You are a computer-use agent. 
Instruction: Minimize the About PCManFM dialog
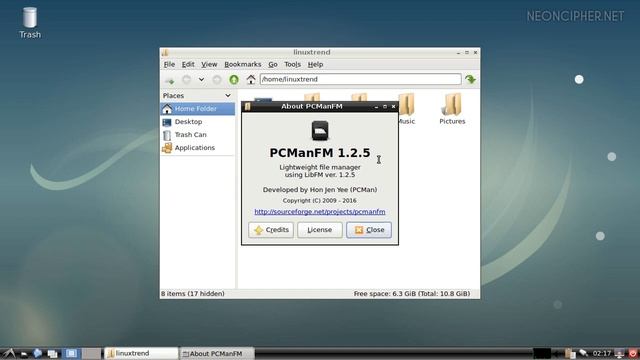click(x=376, y=107)
